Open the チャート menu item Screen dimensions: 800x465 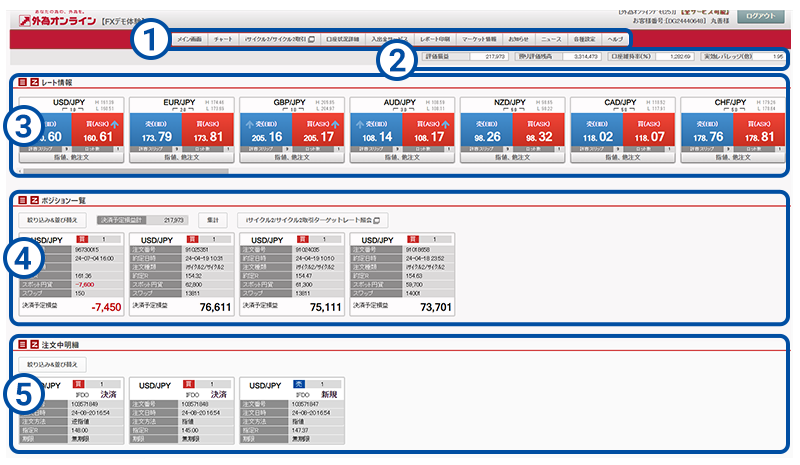223,39
